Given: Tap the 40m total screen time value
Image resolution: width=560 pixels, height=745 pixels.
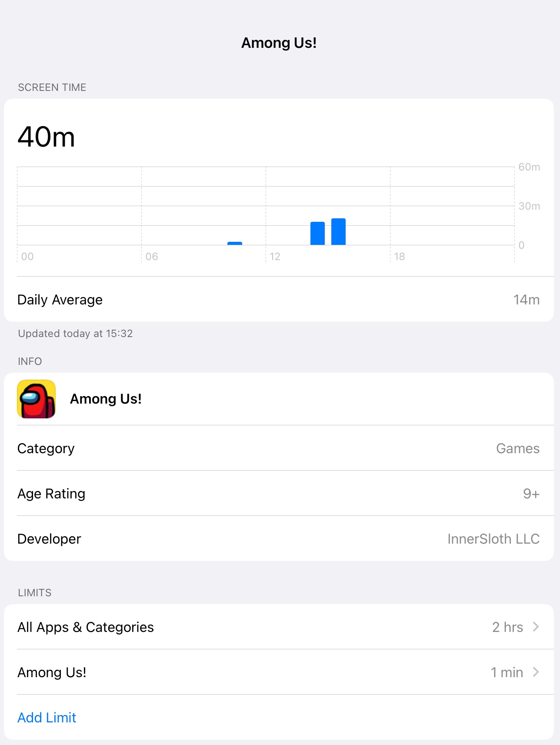Looking at the screenshot, I should 46,137.
